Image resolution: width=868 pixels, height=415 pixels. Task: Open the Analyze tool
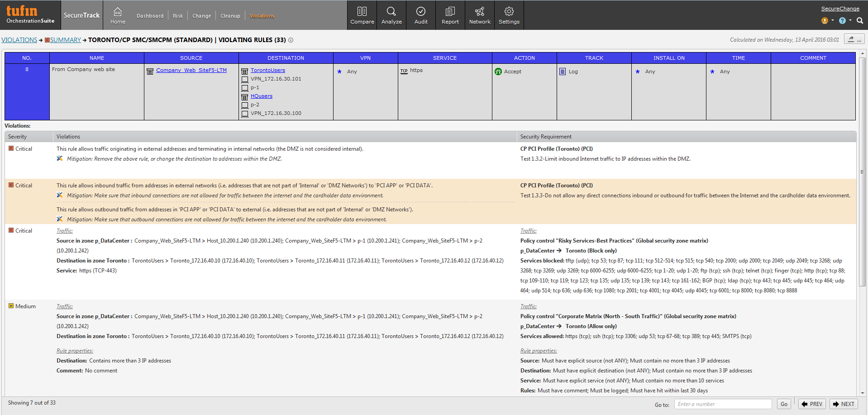point(391,15)
